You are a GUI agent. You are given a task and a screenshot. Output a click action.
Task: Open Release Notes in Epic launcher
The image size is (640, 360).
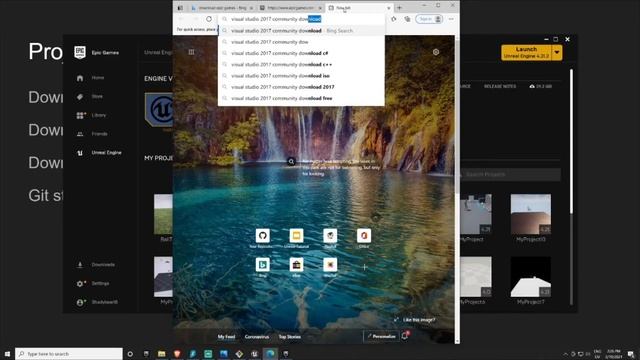point(500,87)
